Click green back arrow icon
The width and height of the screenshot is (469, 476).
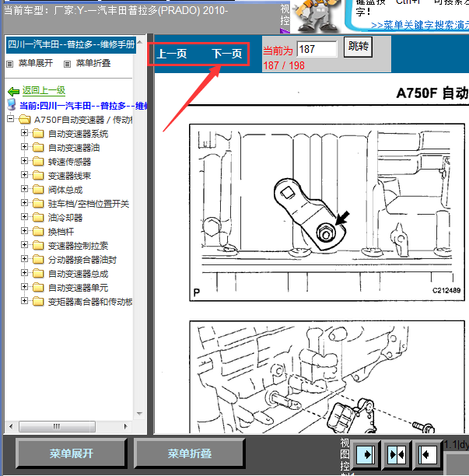[14, 91]
